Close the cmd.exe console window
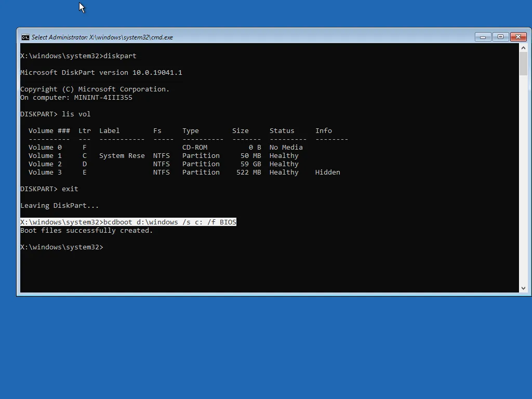Image resolution: width=532 pixels, height=399 pixels. [518, 37]
